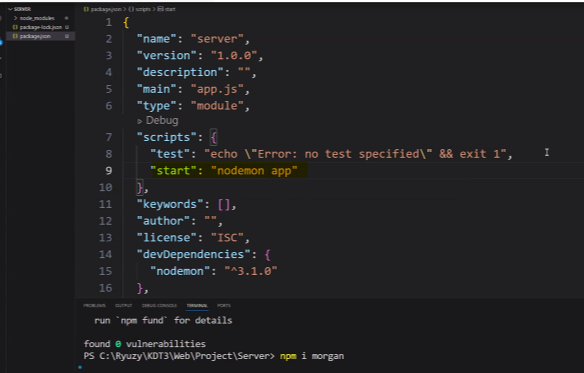This screenshot has height=373, width=584.
Task: Click the "ISC" license value
Action: click(227, 238)
